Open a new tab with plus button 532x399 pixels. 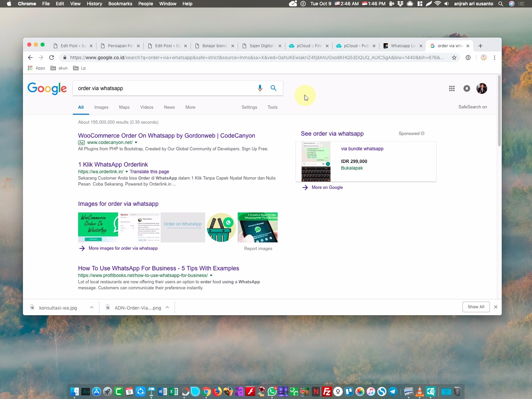(x=480, y=46)
